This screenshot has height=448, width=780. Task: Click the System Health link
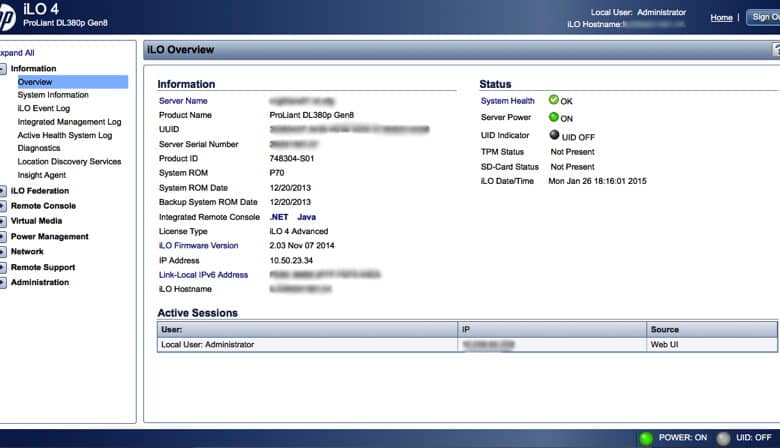[507, 100]
